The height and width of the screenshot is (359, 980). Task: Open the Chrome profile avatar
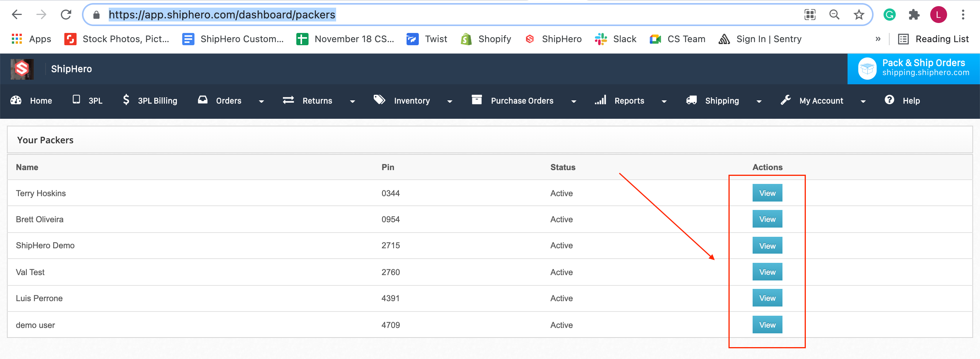pyautogui.click(x=938, y=15)
